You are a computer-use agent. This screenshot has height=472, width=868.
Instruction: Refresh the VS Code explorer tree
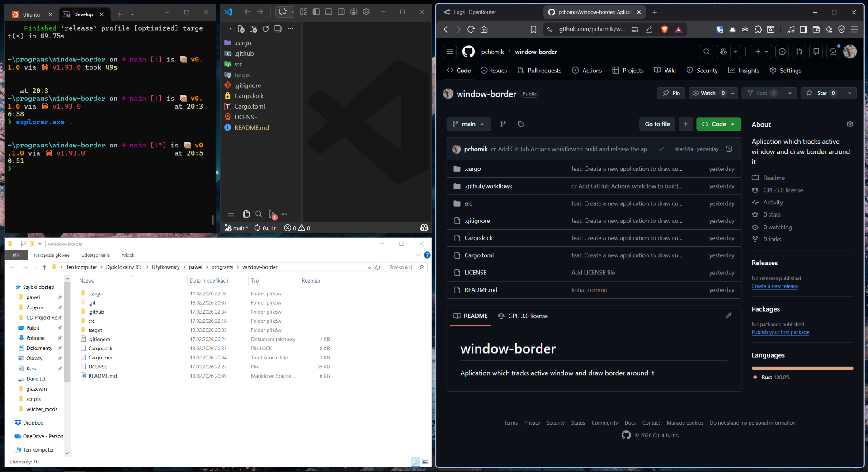click(x=265, y=29)
